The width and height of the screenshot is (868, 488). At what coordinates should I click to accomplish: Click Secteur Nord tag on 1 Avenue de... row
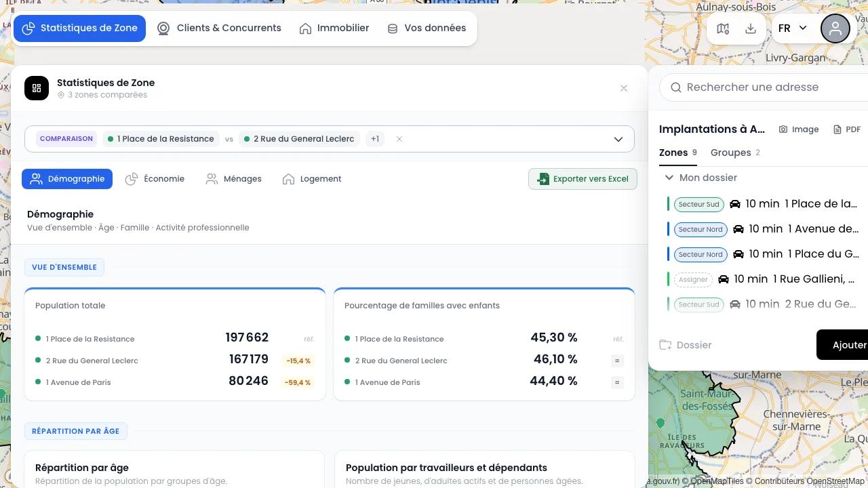701,229
